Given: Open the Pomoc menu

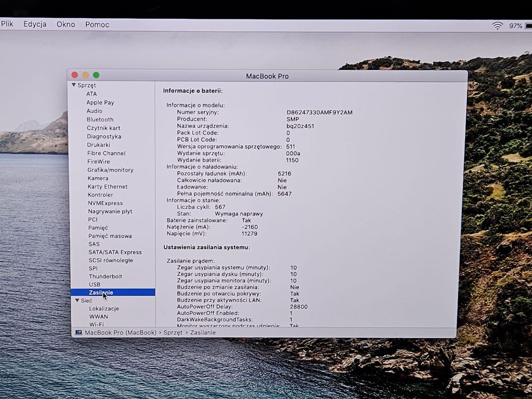Looking at the screenshot, I should 97,25.
